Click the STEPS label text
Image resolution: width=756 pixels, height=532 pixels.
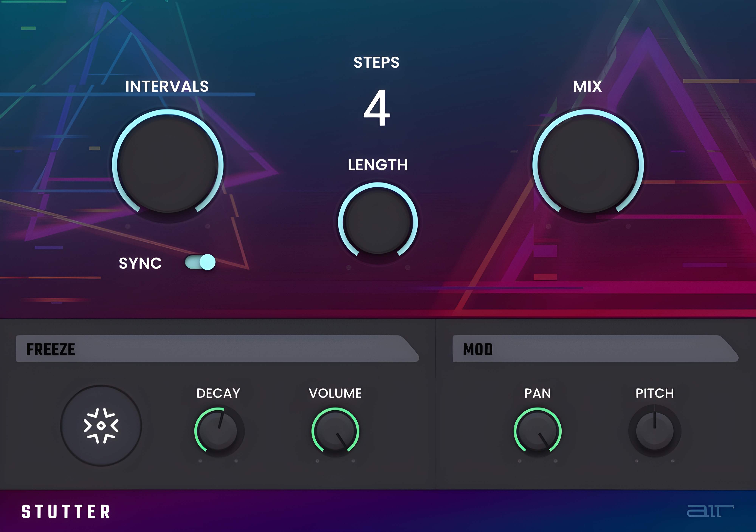pos(376,63)
